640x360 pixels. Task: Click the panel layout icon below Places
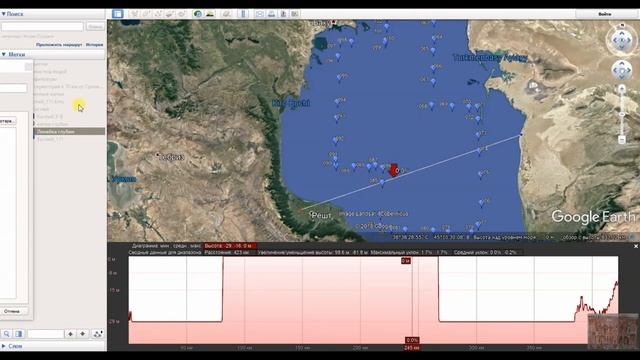[x=19, y=334]
